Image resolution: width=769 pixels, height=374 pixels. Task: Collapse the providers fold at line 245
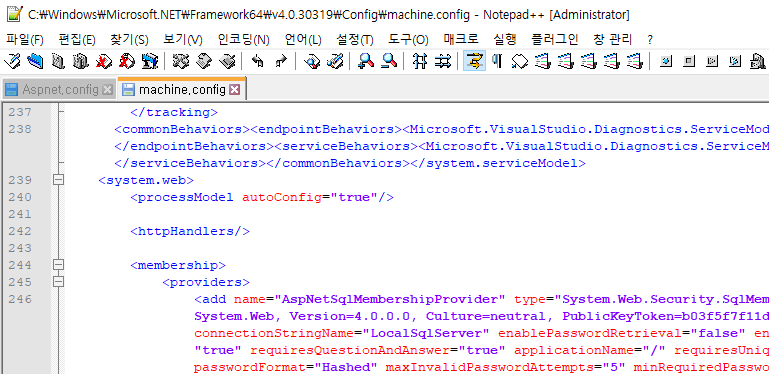58,282
